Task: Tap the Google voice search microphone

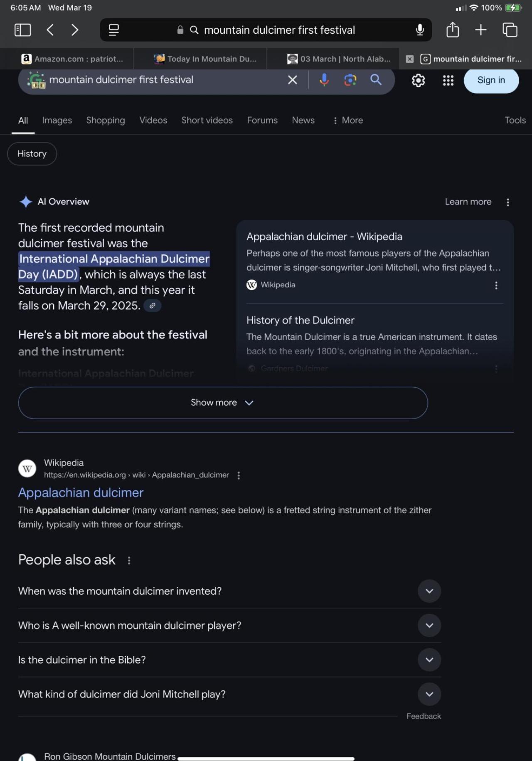Action: (x=324, y=79)
